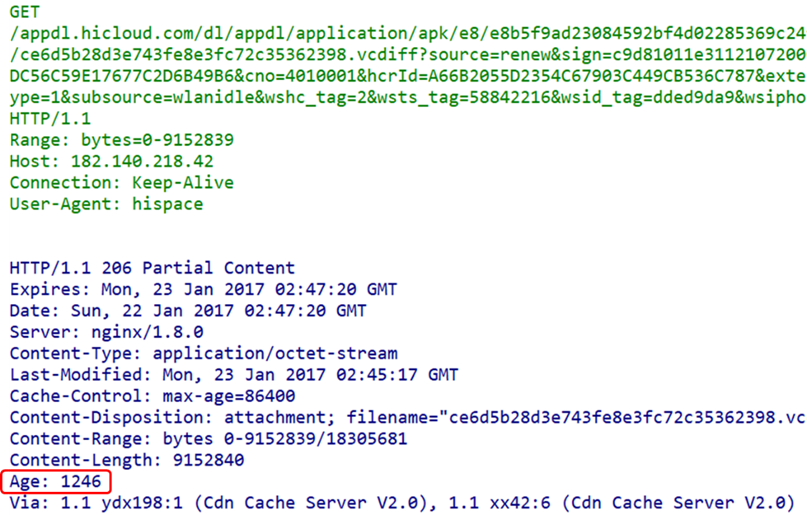The image size is (807, 515).
Task: Click the Last-Modified header line
Action: (233, 375)
